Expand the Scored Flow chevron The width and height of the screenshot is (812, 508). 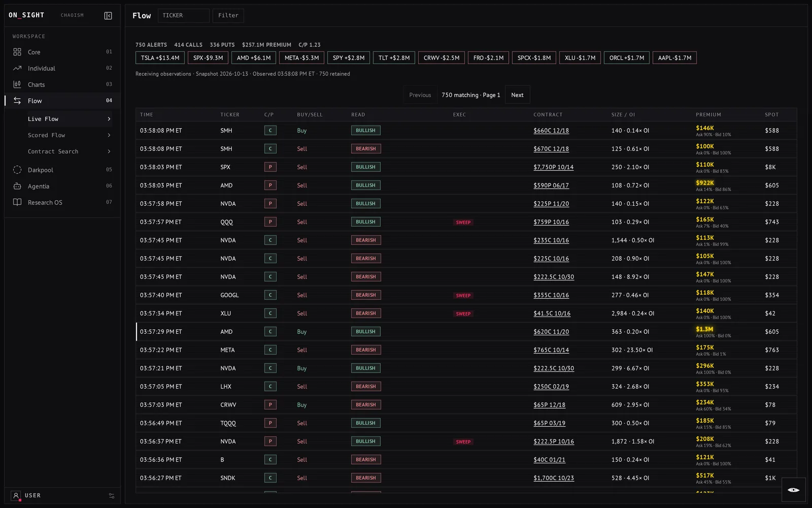109,135
